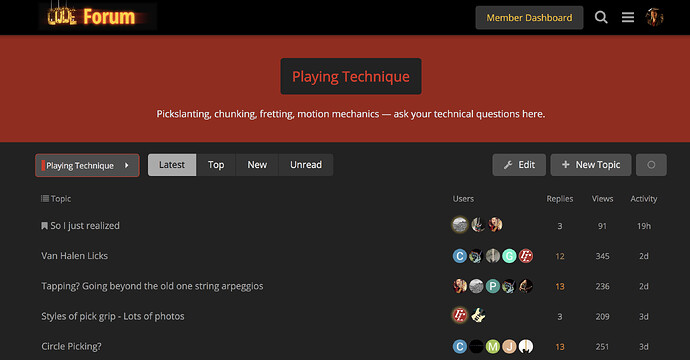Click reply count 12 for Van Halen Licks

pos(560,256)
